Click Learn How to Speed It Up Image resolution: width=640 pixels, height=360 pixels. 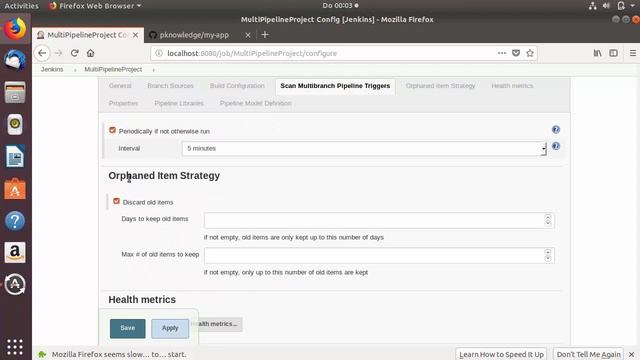coord(501,354)
